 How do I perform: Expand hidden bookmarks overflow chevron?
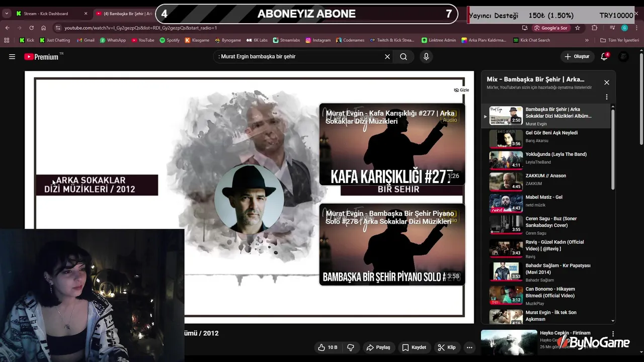click(587, 40)
